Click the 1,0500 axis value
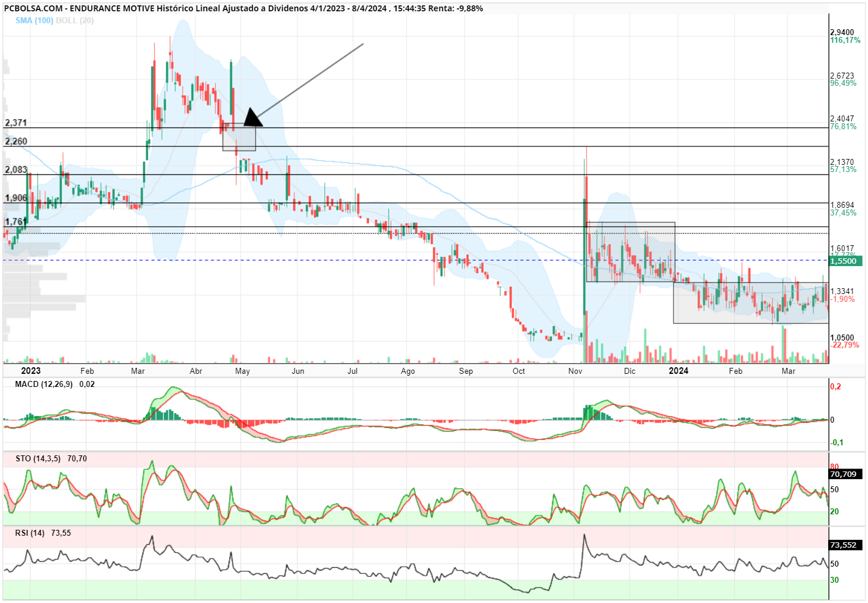Screen dimensions: 868x603 (x=842, y=338)
